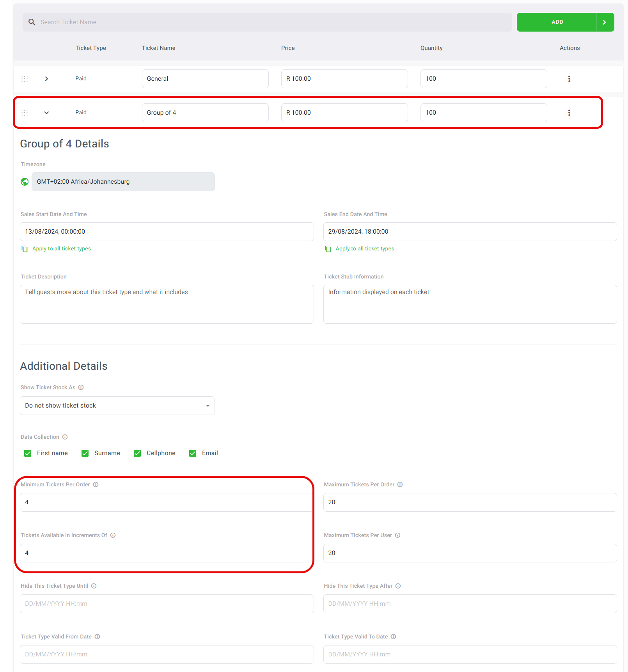The width and height of the screenshot is (628, 672).
Task: Click the Price column header
Action: tap(288, 48)
